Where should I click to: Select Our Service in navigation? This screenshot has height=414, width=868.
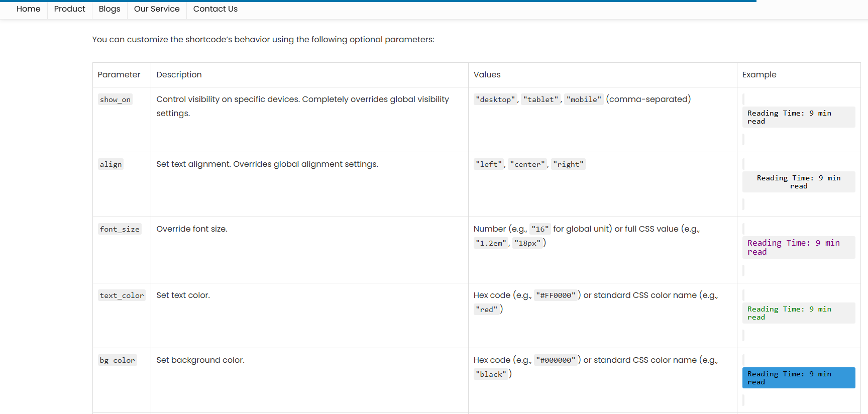157,9
